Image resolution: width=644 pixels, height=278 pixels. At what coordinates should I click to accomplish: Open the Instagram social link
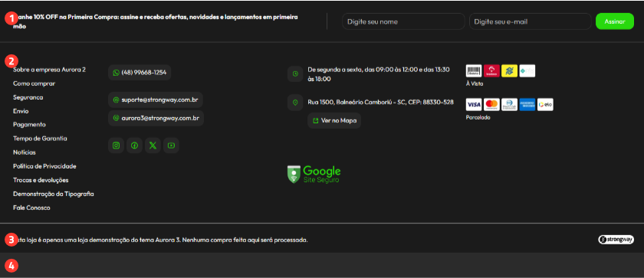click(117, 146)
